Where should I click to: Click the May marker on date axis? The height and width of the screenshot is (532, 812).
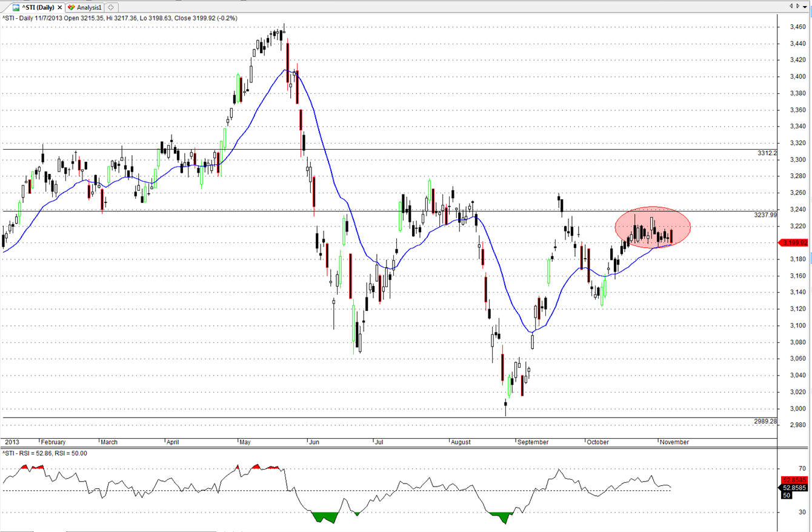click(x=245, y=442)
